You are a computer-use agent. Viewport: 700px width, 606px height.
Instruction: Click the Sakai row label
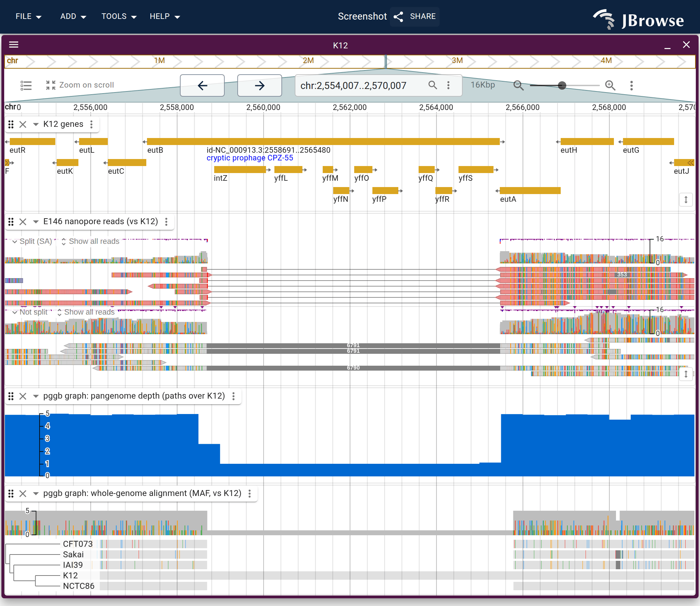[73, 555]
